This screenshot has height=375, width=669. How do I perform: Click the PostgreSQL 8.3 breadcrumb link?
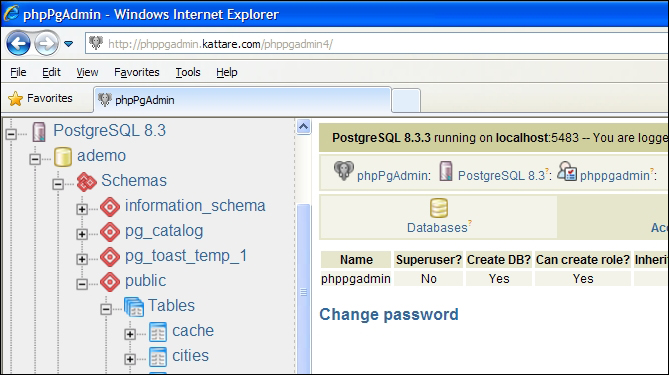tap(501, 175)
